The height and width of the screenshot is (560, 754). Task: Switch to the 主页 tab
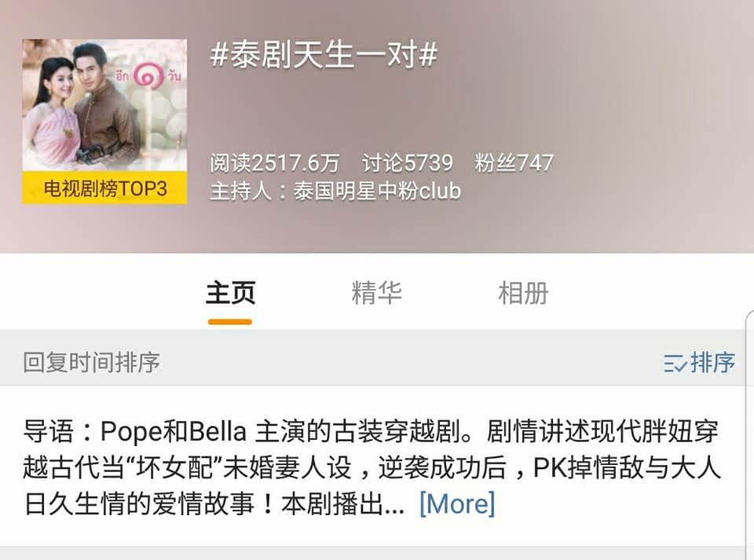point(230,293)
